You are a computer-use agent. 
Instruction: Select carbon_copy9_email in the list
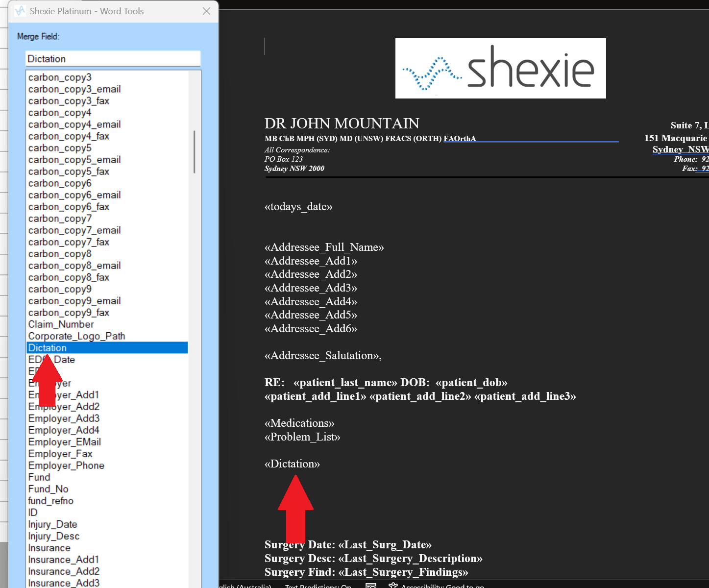(x=107, y=301)
